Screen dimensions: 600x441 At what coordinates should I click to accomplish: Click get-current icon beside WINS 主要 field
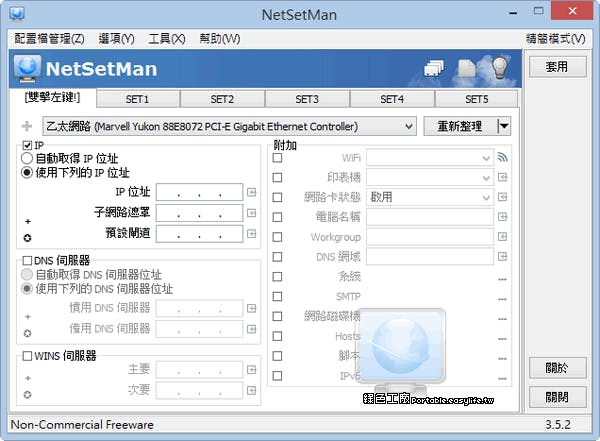click(251, 369)
